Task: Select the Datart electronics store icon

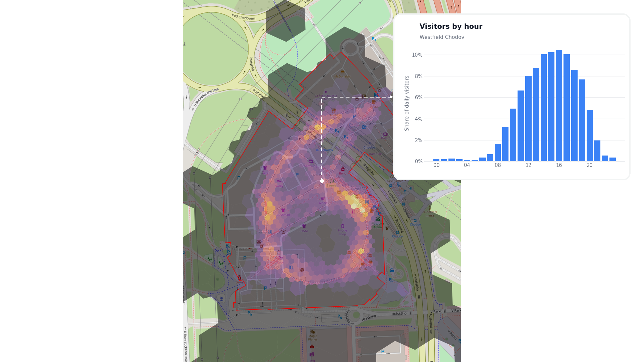Action: pyautogui.click(x=385, y=134)
